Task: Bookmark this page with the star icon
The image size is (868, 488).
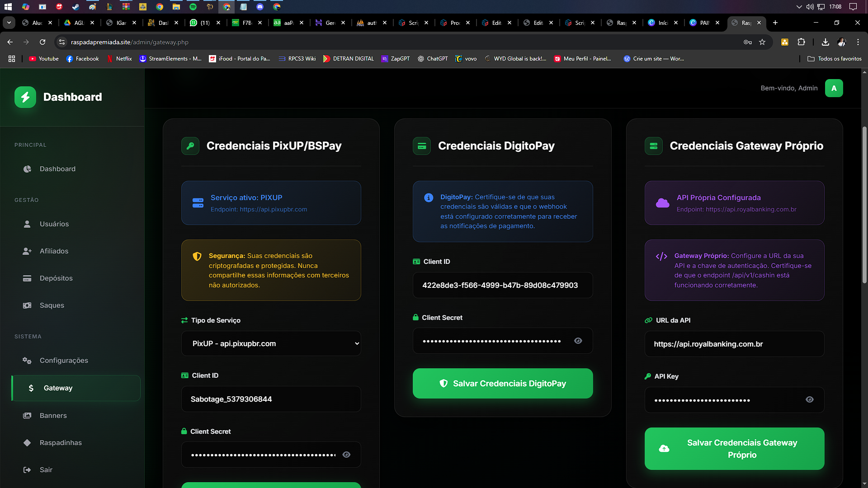Action: tap(762, 42)
